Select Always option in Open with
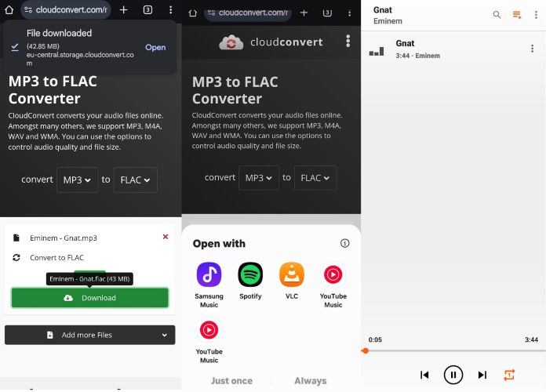The height and width of the screenshot is (392, 546). coord(310,381)
